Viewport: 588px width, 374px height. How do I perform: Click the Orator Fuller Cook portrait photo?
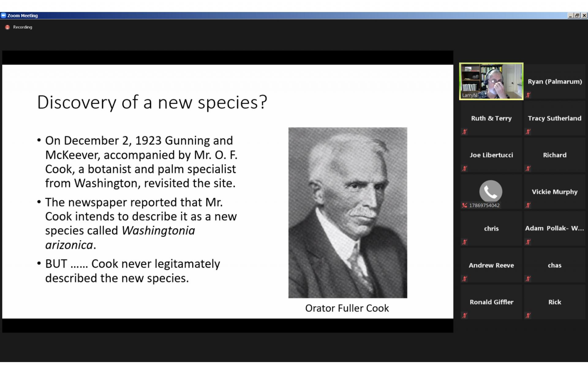[x=348, y=213]
